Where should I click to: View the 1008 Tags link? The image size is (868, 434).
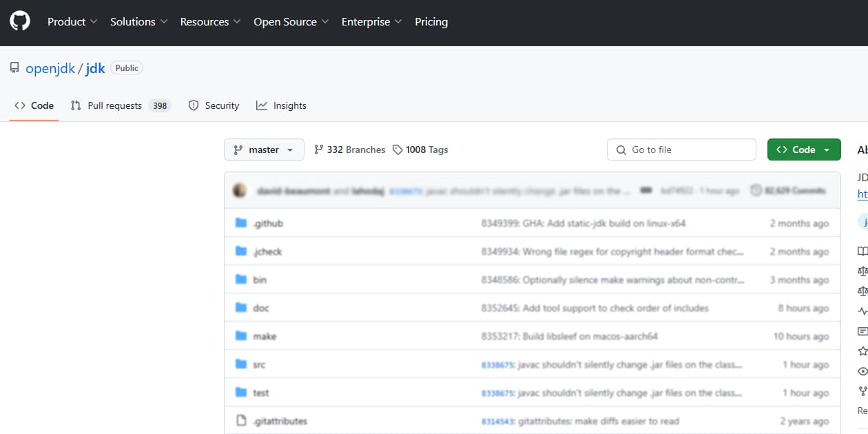click(x=420, y=149)
